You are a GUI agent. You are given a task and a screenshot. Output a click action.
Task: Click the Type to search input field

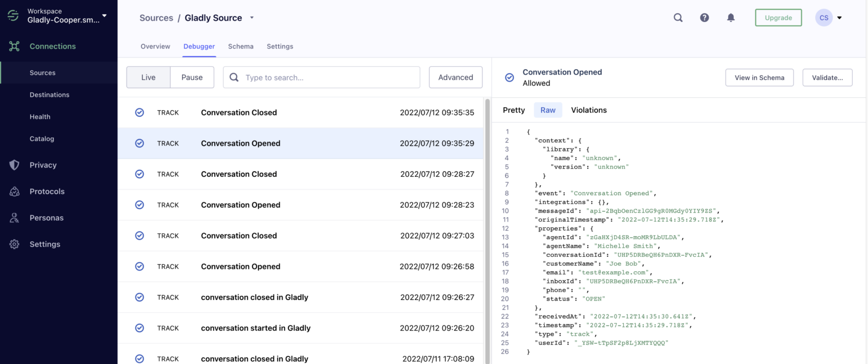click(321, 77)
